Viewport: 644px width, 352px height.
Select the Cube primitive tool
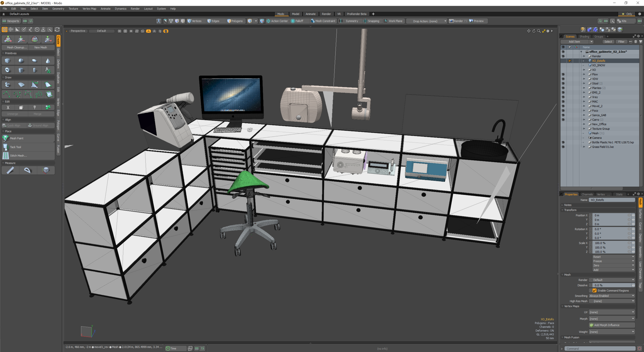click(x=7, y=61)
